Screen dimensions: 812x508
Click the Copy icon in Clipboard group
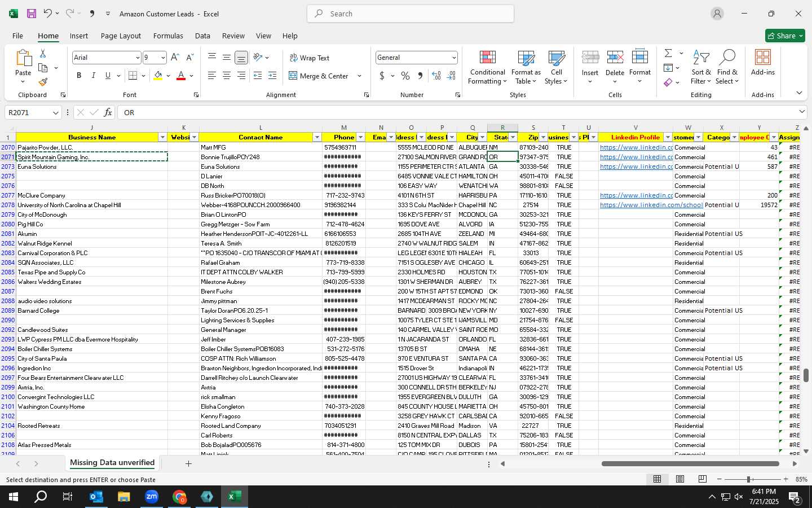pos(43,68)
